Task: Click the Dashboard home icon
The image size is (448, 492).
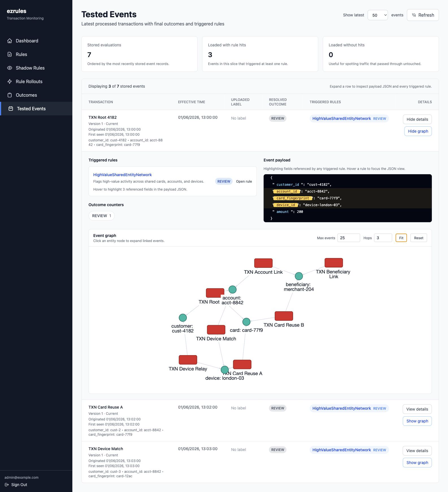Action: 10,41
